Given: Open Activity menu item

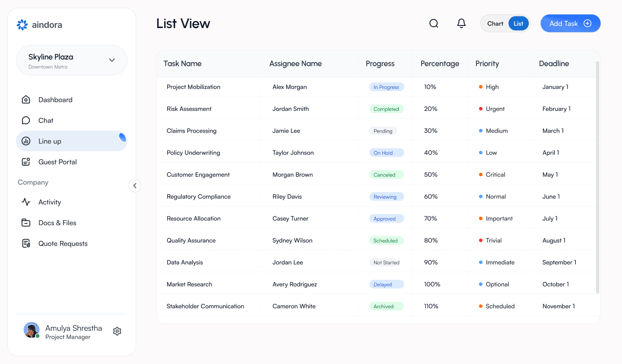Looking at the screenshot, I should [72, 202].
